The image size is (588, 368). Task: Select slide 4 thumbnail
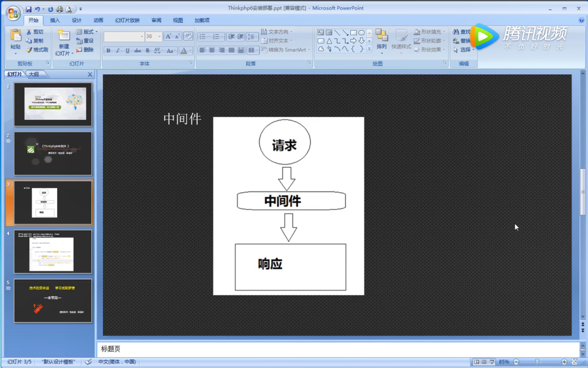point(53,252)
